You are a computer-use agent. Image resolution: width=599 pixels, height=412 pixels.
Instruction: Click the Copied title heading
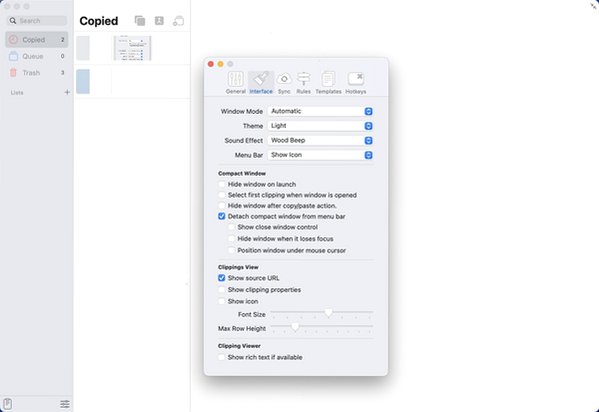tap(99, 21)
